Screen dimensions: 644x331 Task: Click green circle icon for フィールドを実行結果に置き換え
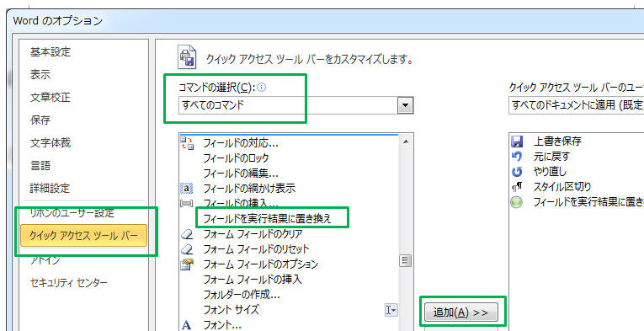point(517,202)
